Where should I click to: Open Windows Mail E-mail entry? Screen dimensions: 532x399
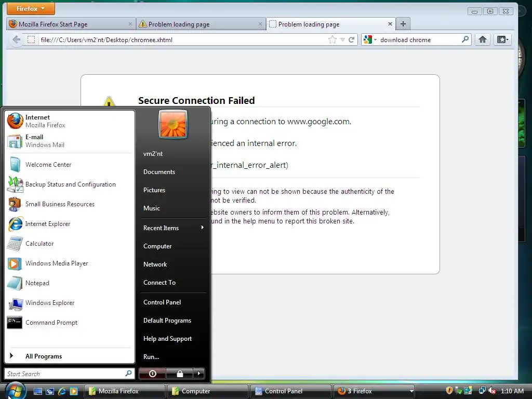pos(70,141)
